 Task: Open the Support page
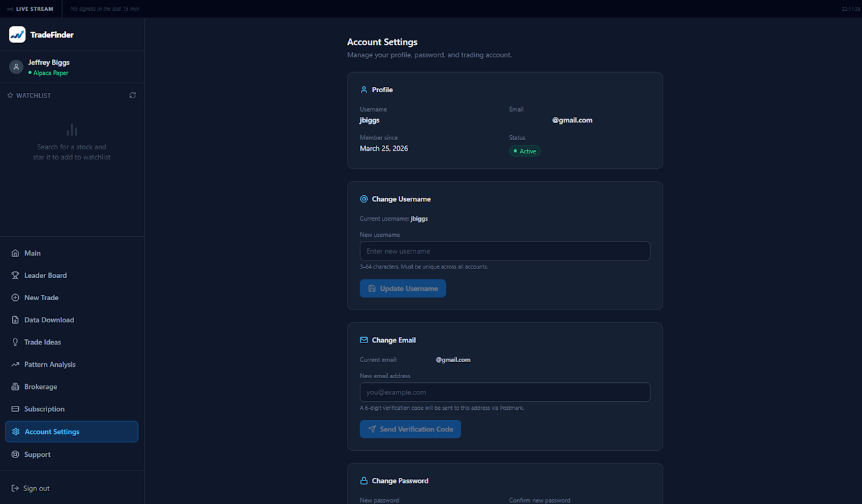coord(72,454)
